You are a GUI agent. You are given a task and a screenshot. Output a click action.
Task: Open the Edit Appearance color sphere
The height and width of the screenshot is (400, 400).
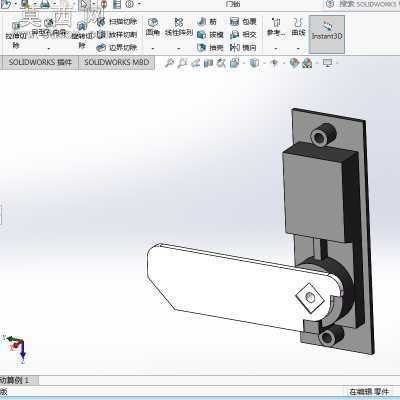point(294,63)
